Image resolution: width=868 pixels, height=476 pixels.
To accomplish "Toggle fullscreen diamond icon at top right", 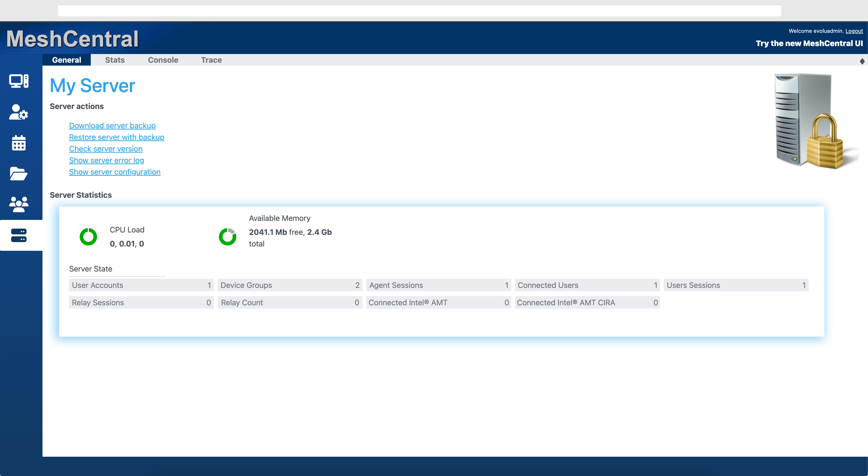I will point(862,61).
